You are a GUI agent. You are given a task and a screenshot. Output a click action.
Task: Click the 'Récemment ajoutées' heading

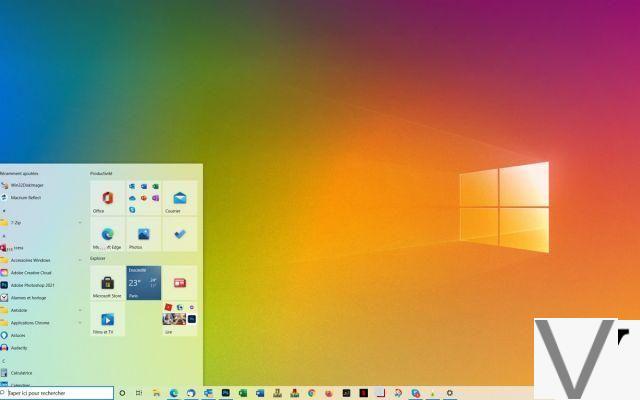point(19,173)
